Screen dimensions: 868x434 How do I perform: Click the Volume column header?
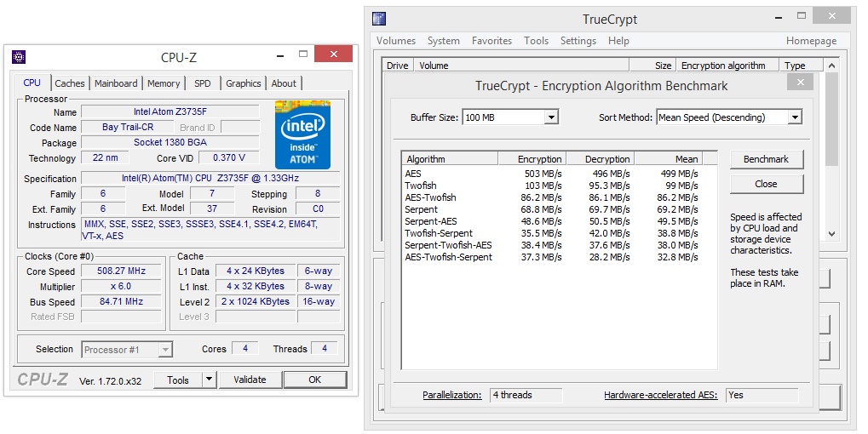[522, 66]
